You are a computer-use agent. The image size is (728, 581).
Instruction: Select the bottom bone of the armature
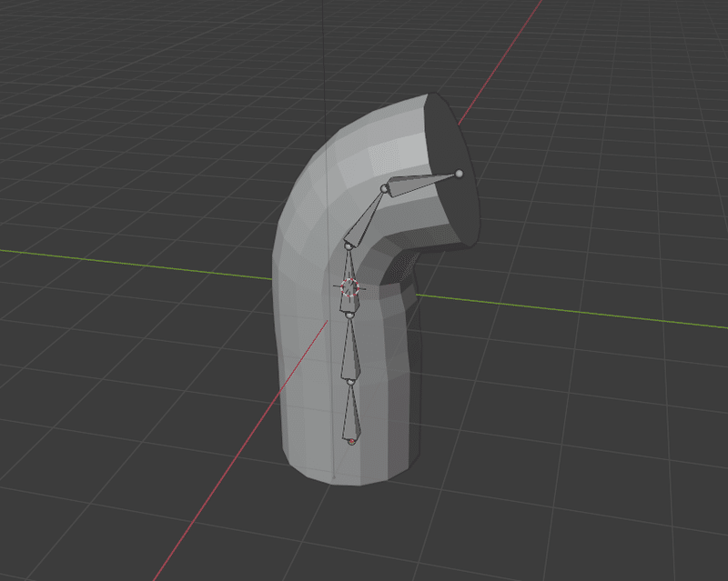pos(351,412)
